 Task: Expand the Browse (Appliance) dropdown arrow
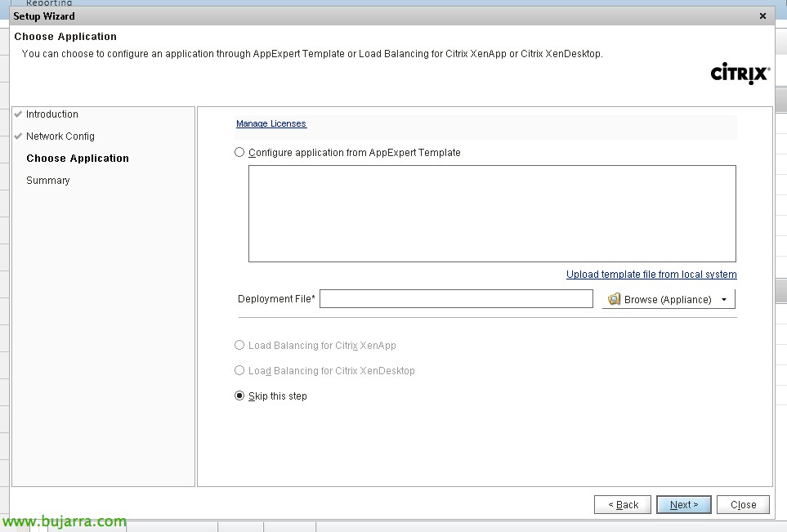point(724,300)
